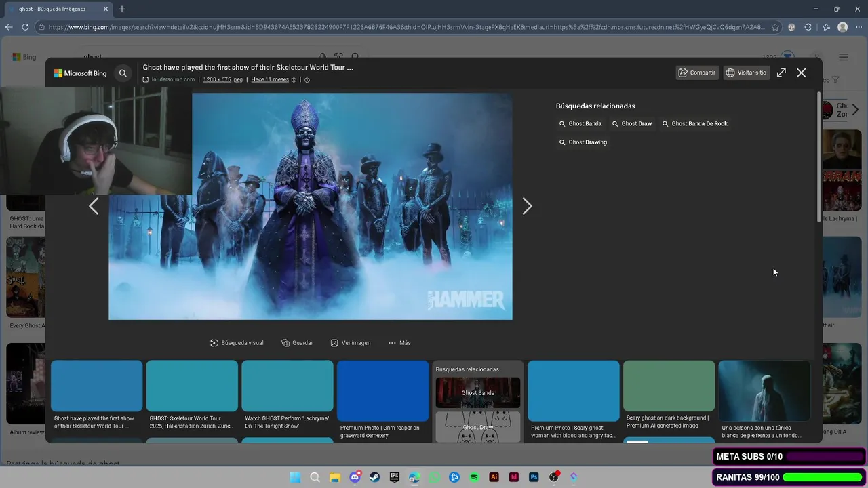The image size is (868, 488).
Task: Open Adobe Illustrator from taskbar
Action: tap(494, 477)
